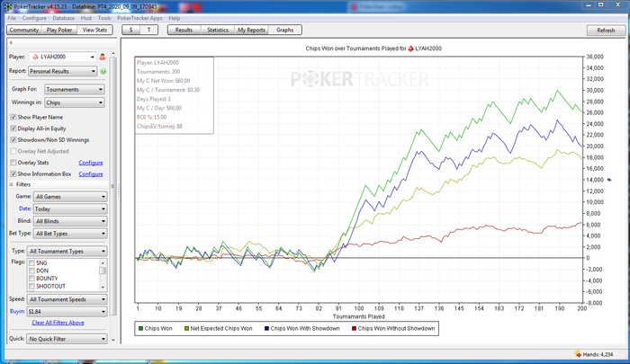Click Configure link beside Show Information Box

(x=91, y=173)
